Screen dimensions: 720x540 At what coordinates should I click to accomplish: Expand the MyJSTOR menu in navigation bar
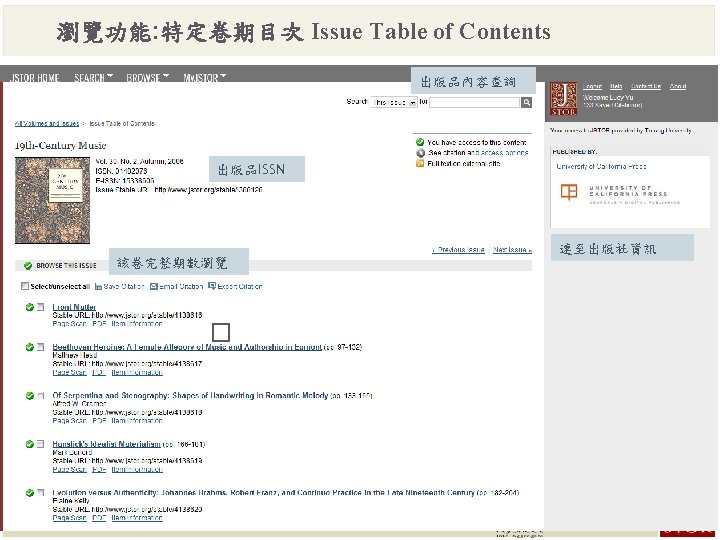(205, 78)
